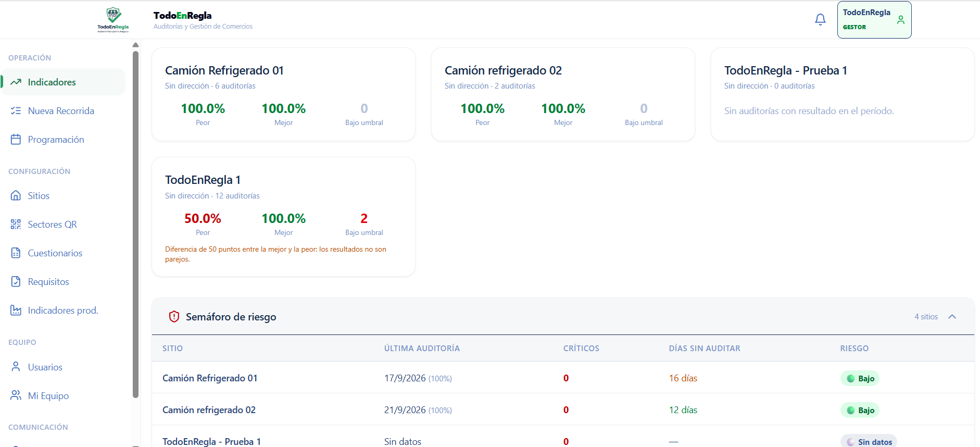Click the Bajo badge for Camión Refrigerado 01

[860, 379]
